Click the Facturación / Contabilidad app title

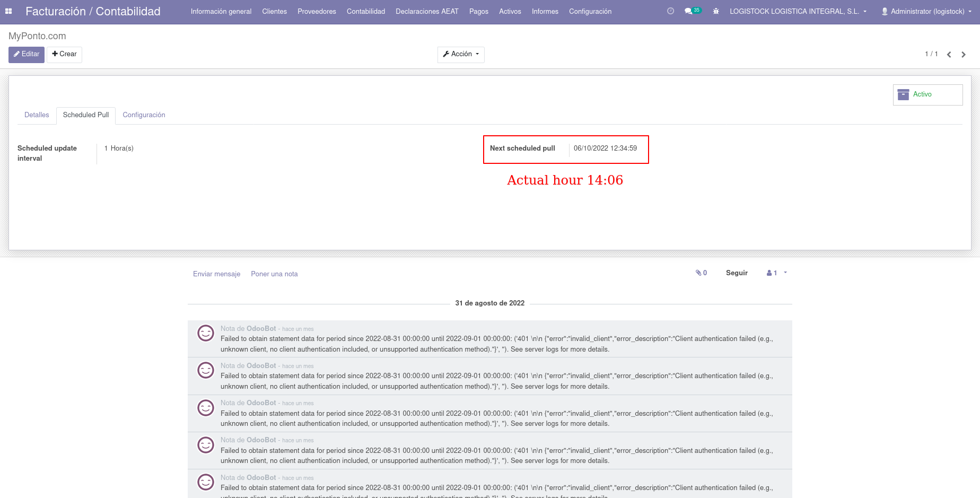(x=93, y=11)
